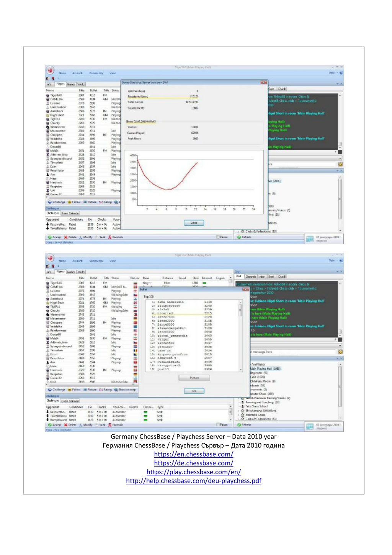Image resolution: width=392 pixels, height=555 pixels.
Task: Open the play.chessbase.com/en link
Action: click(194, 472)
